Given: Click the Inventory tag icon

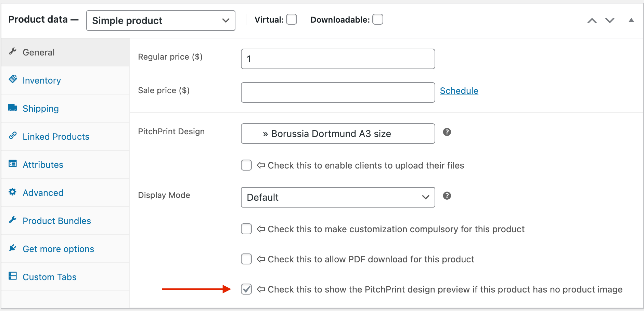Looking at the screenshot, I should 13,79.
